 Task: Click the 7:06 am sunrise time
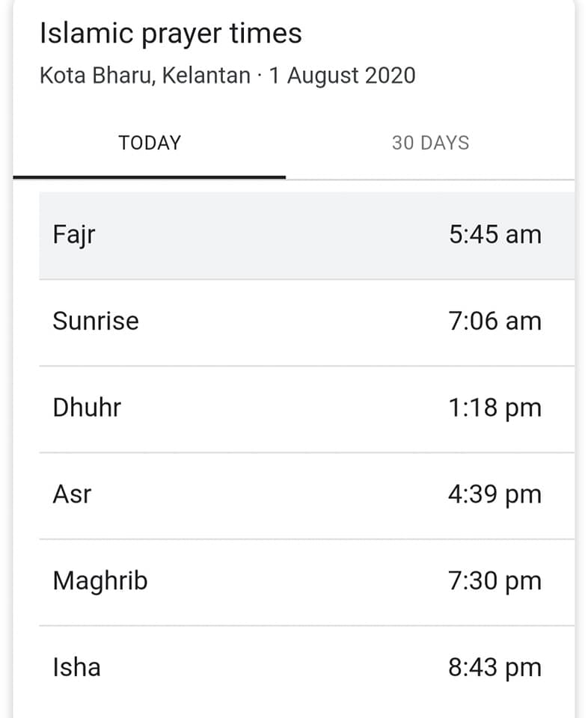point(495,321)
